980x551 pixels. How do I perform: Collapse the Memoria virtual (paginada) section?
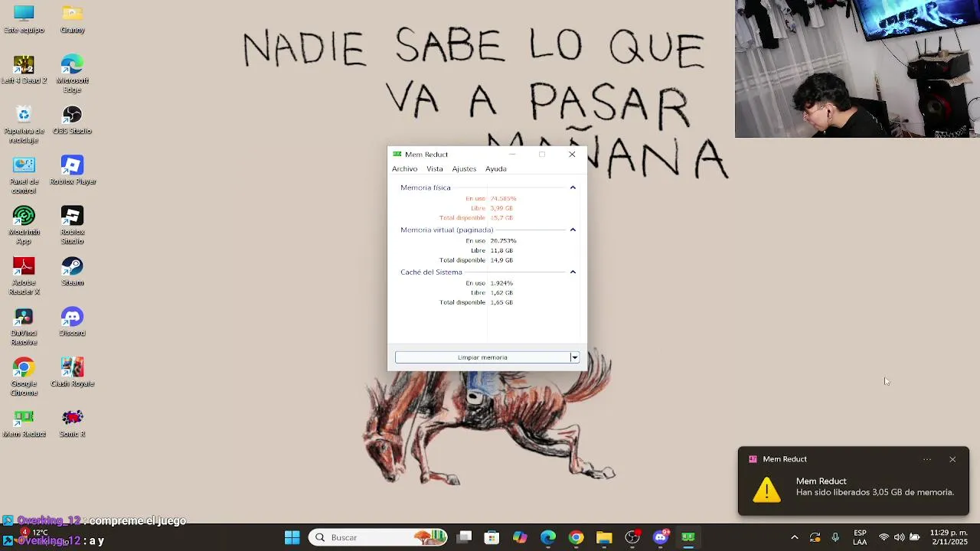(x=573, y=230)
